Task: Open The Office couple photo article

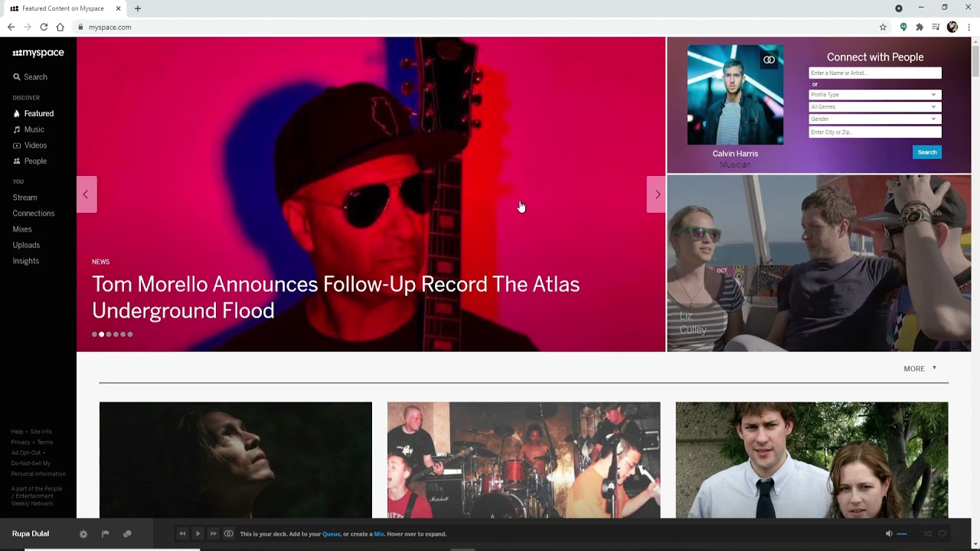Action: (x=812, y=460)
